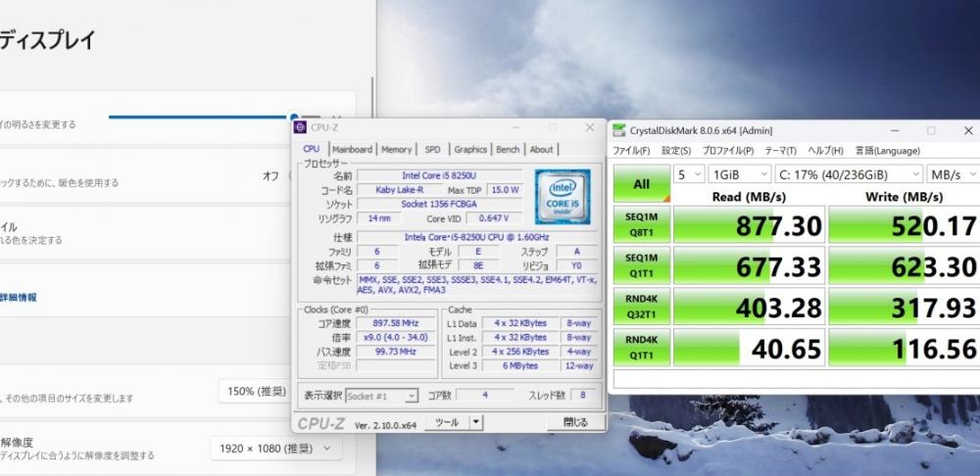Click the instruction set text MMX, SSE, SSE2
Screen dimensions: 980x476
pos(477,285)
